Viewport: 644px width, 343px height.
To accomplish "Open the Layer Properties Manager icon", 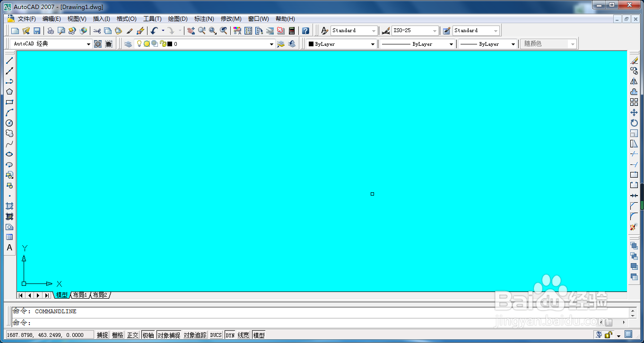I will [128, 44].
